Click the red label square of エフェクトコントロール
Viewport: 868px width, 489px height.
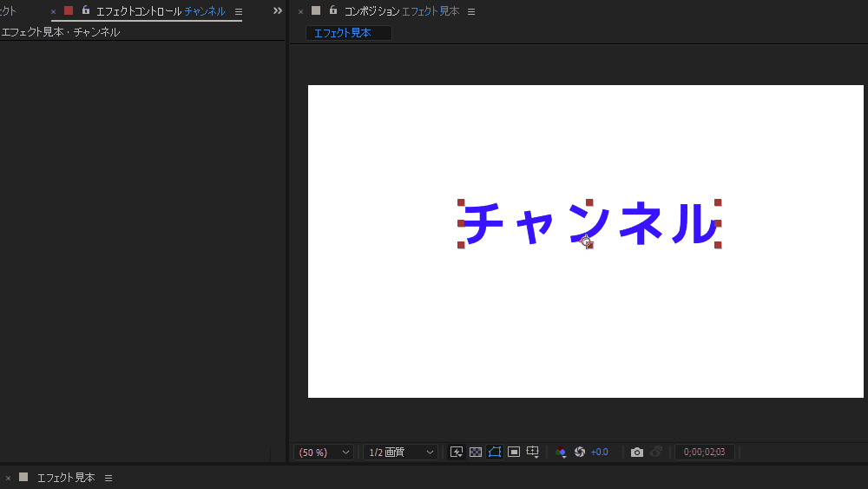pyautogui.click(x=69, y=10)
